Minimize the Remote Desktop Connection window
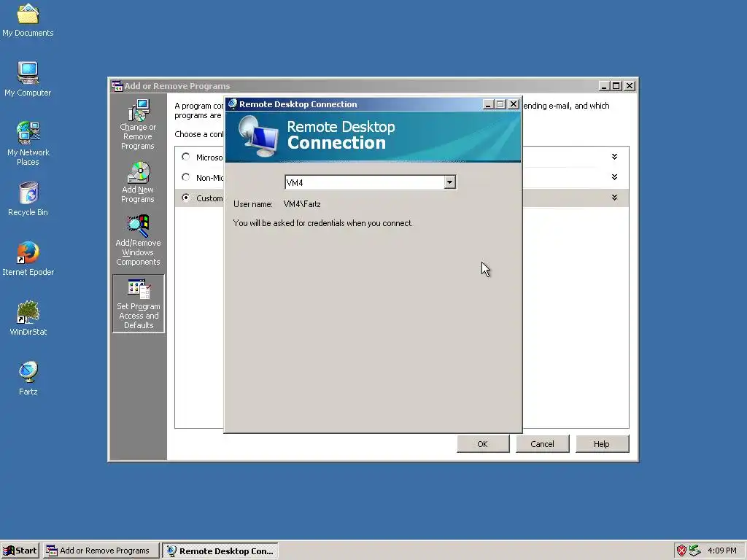 (x=488, y=104)
